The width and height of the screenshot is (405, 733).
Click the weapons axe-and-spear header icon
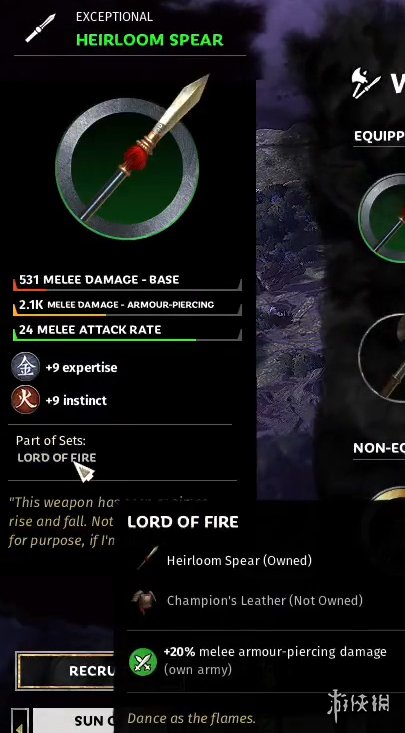(366, 83)
